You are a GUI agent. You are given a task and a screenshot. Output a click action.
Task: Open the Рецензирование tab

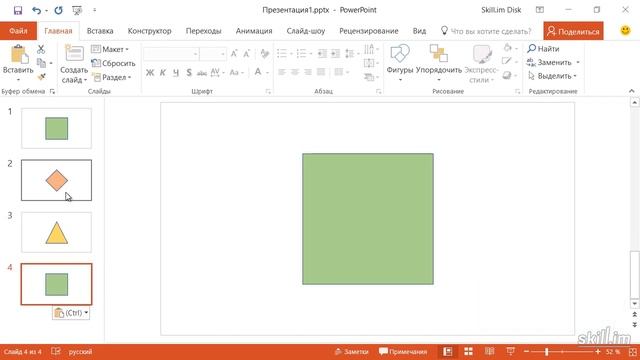(x=369, y=31)
